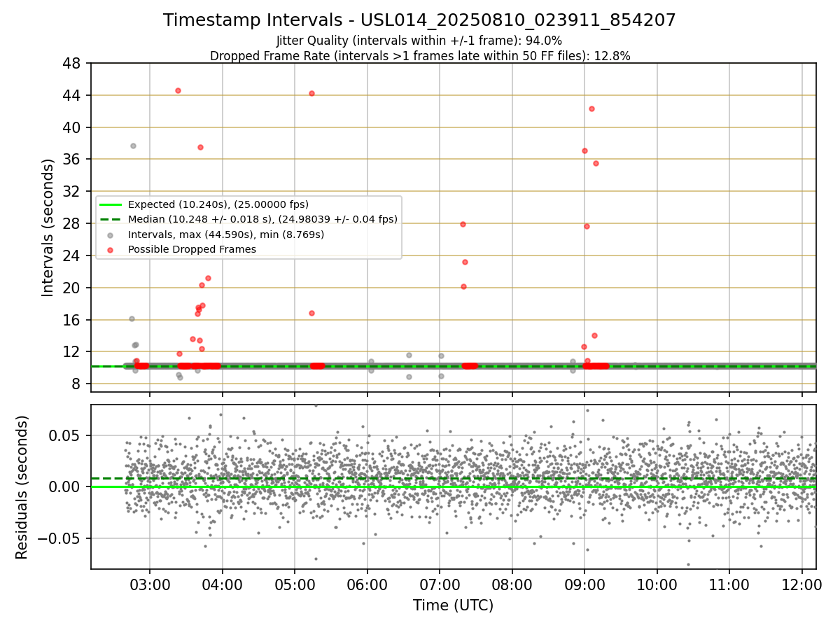The height and width of the screenshot is (630, 840).
Task: Click the 'Expected (10.240s), (25.00000 fps)' legend entry
Action: point(218,204)
